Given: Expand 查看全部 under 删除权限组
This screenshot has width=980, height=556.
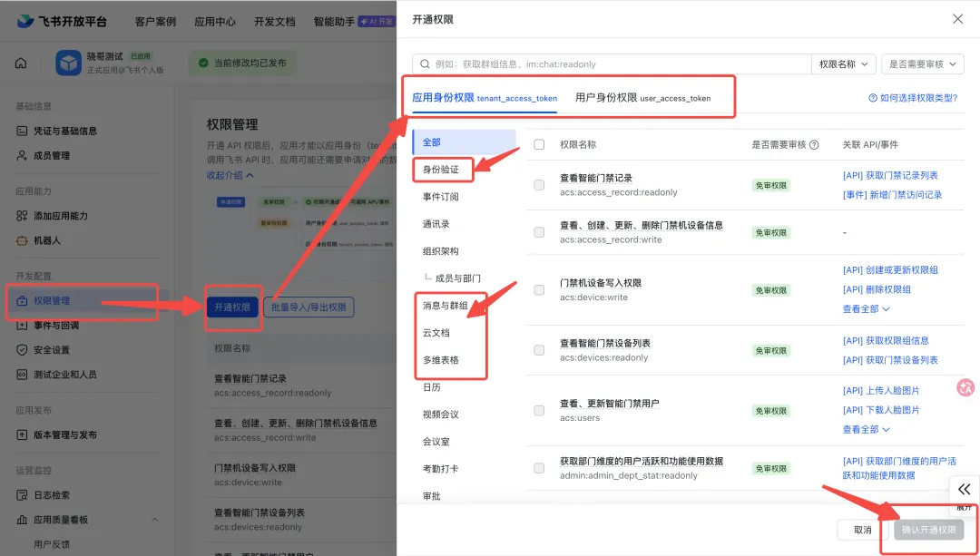Looking at the screenshot, I should 867,308.
